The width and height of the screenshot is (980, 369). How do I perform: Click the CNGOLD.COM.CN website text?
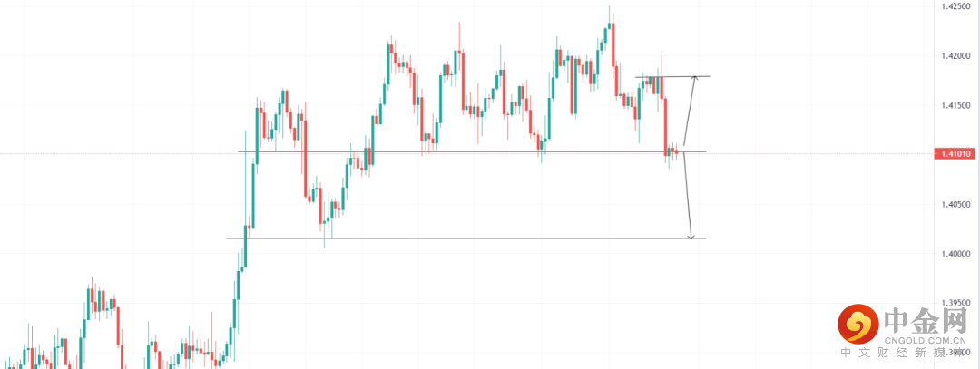[916, 341]
